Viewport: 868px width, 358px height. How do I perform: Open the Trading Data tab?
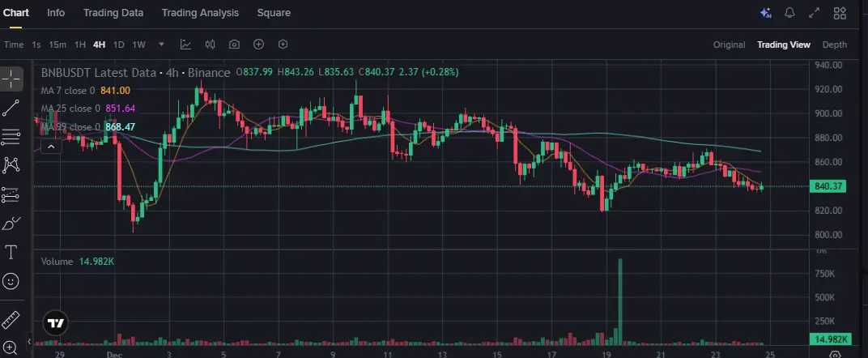(113, 13)
